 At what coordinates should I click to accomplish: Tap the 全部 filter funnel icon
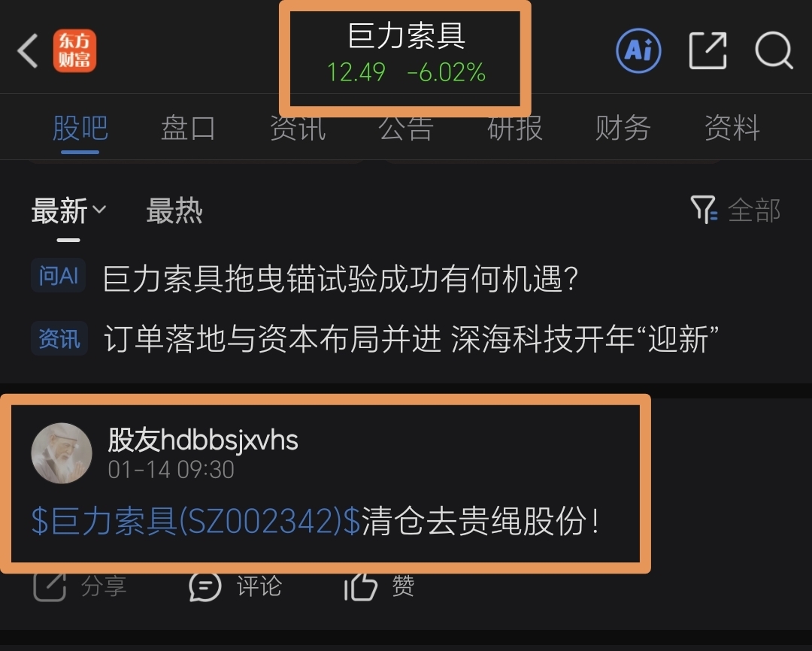click(x=704, y=210)
